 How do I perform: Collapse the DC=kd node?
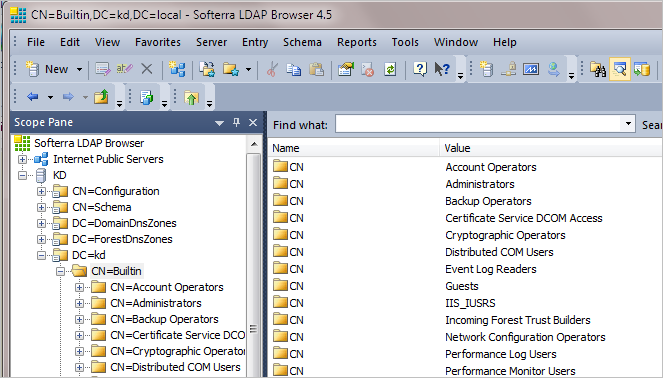coord(41,255)
